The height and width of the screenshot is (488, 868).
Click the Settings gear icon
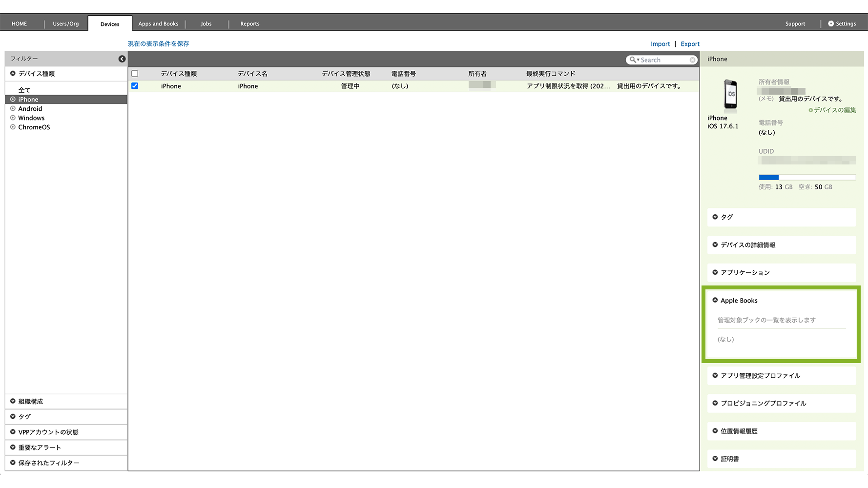click(x=831, y=23)
